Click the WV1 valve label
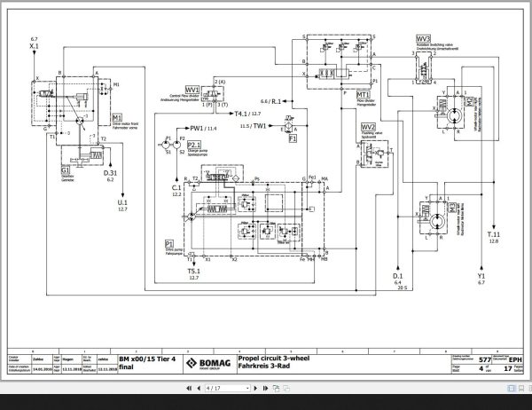Viewport: 532px width, 410px height. 192,90
